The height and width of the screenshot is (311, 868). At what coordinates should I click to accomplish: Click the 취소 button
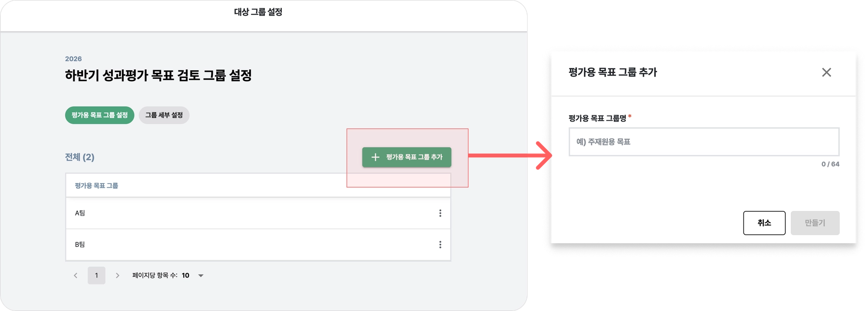(764, 223)
